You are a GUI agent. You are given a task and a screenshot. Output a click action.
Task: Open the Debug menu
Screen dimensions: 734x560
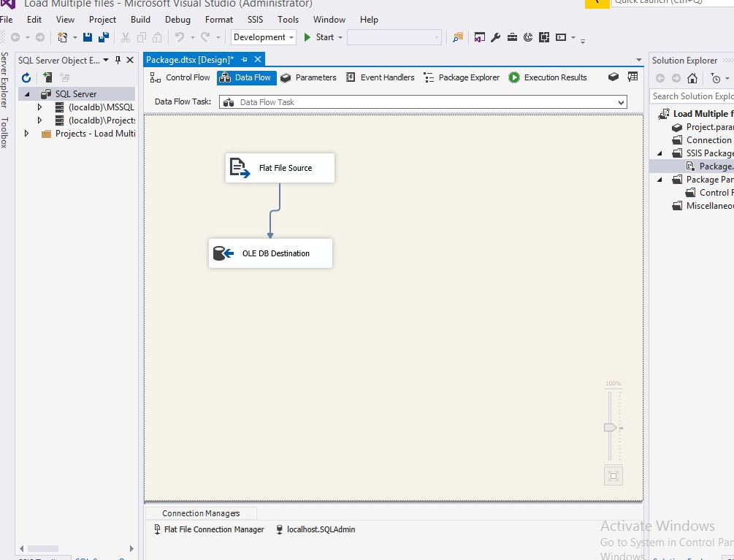click(177, 20)
